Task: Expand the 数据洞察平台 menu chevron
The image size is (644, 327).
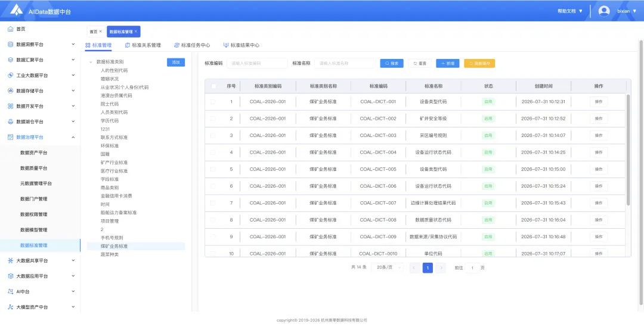Action: tap(73, 44)
